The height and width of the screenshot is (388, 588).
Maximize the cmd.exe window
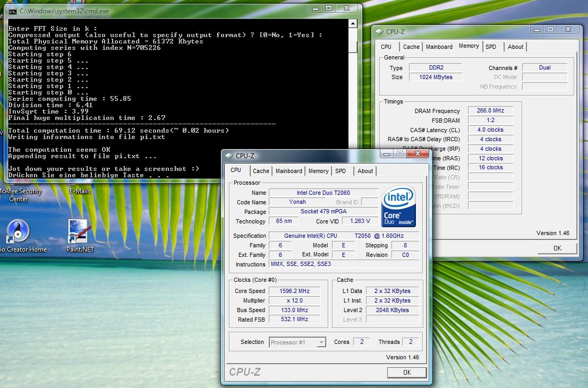(329, 8)
